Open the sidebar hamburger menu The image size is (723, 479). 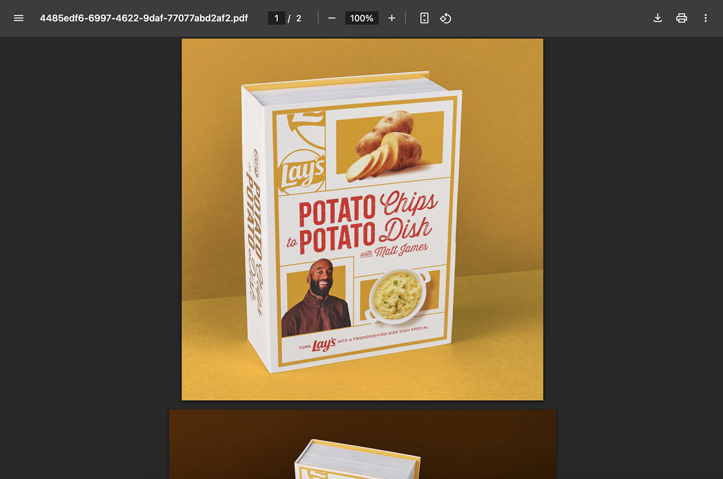(18, 18)
